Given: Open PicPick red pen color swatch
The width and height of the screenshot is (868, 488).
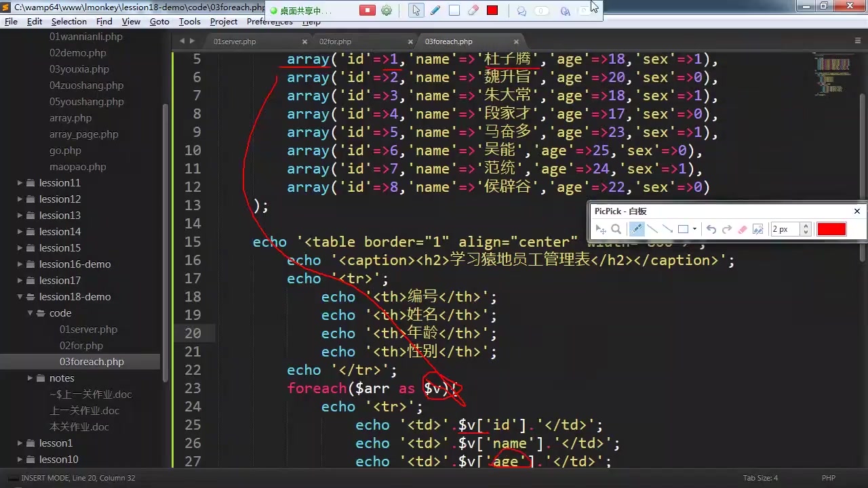Looking at the screenshot, I should 831,229.
